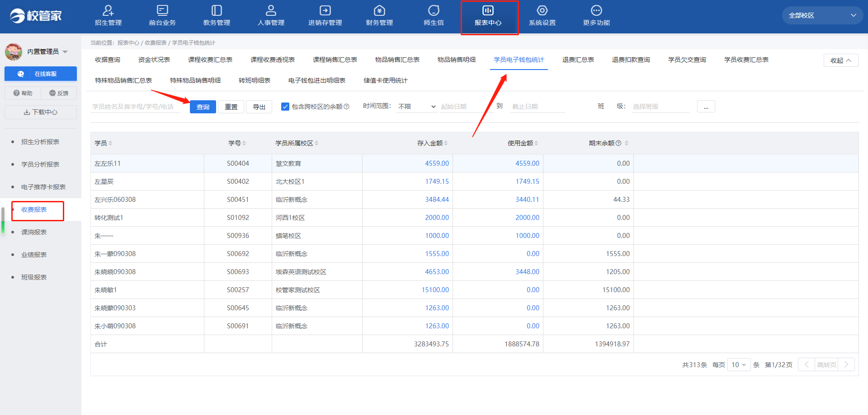Screen dimensions: 868x415
Task: Sort table by 存入金额 column arrows
Action: 446,143
